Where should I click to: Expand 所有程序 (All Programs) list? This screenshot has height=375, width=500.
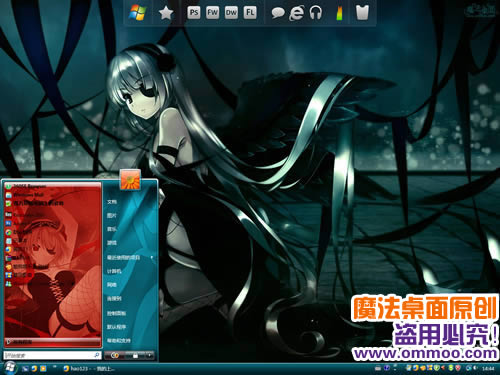tap(53, 342)
